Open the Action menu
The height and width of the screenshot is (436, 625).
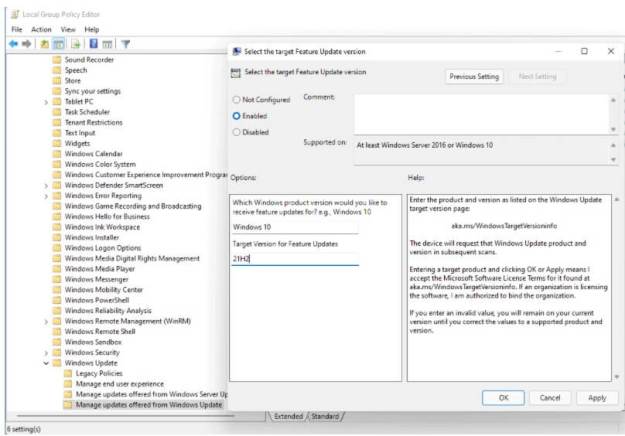[41, 29]
